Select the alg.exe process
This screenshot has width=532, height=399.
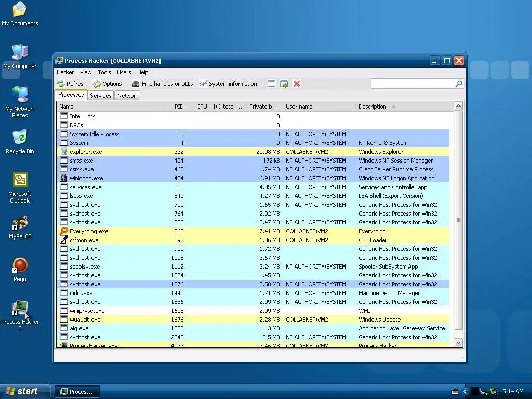point(253,328)
